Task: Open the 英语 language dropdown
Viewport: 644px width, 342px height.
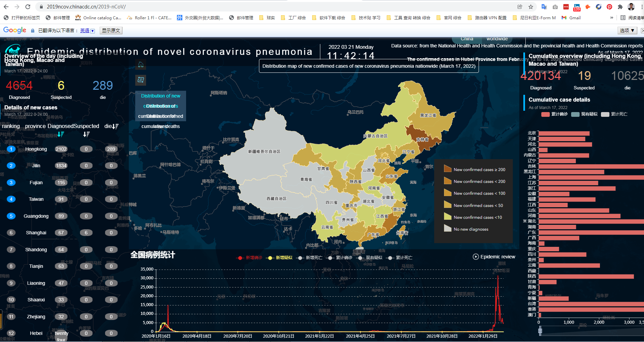Action: 87,30
